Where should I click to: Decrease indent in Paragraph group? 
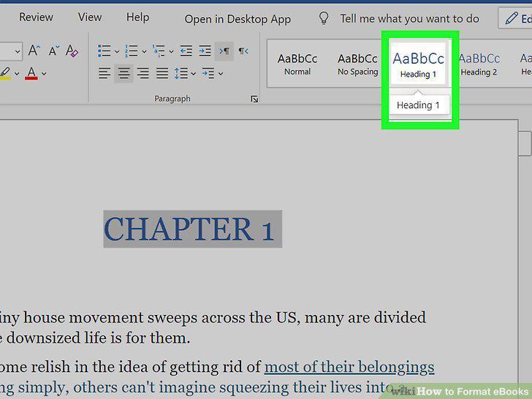click(x=186, y=51)
